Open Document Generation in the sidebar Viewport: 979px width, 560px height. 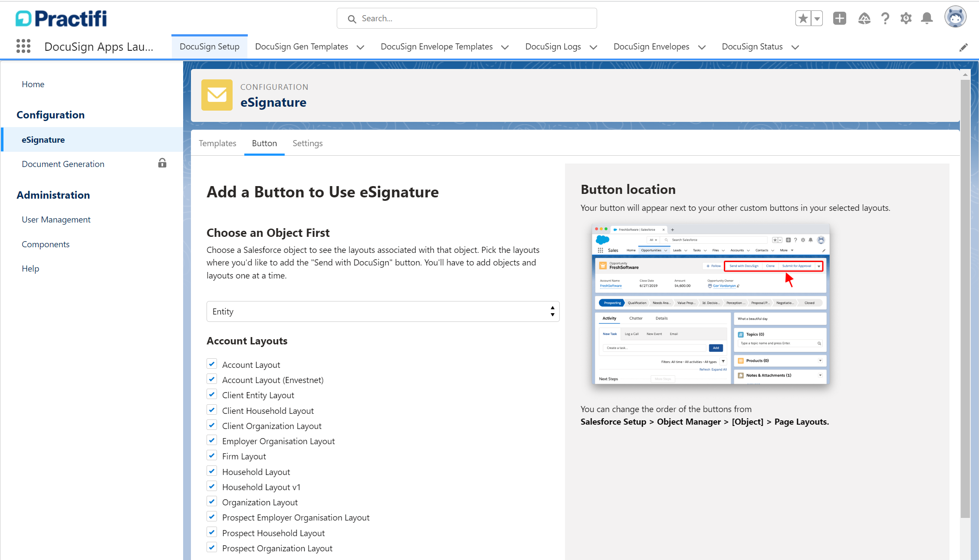(63, 164)
